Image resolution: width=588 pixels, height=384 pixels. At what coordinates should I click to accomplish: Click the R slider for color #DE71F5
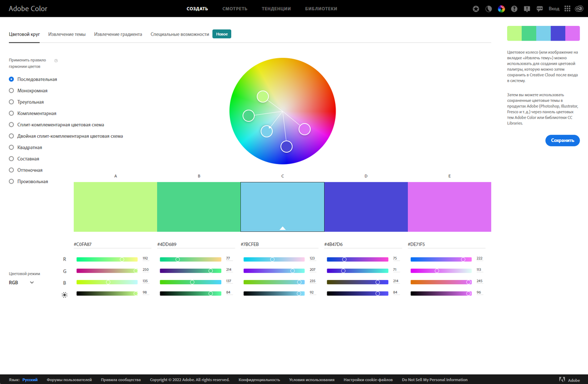441,259
